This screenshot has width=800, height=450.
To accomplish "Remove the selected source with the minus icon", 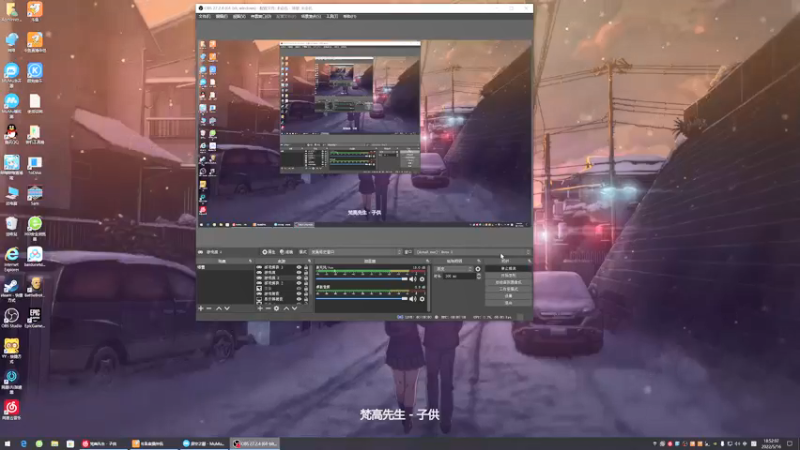I will 268,309.
